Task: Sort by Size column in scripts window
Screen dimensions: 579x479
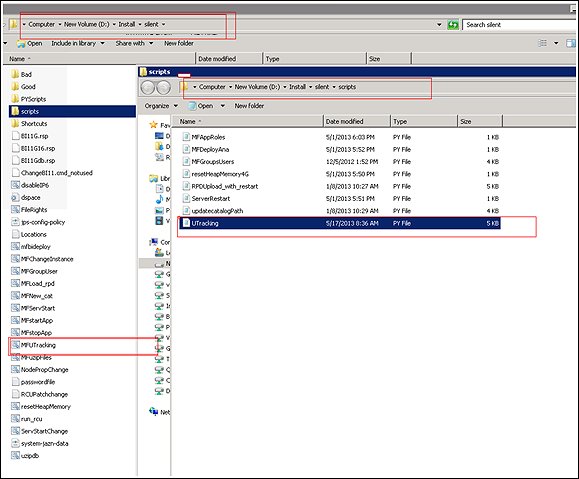Action: pyautogui.click(x=480, y=122)
